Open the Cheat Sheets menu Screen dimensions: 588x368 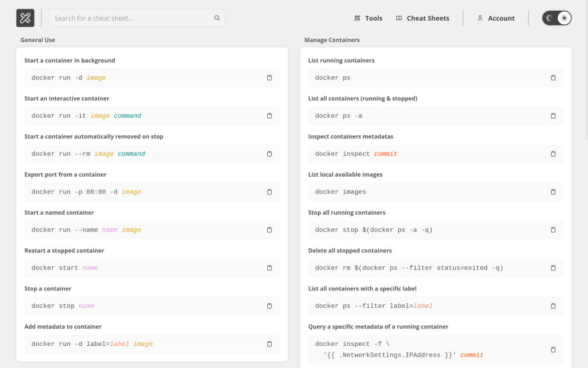[422, 18]
